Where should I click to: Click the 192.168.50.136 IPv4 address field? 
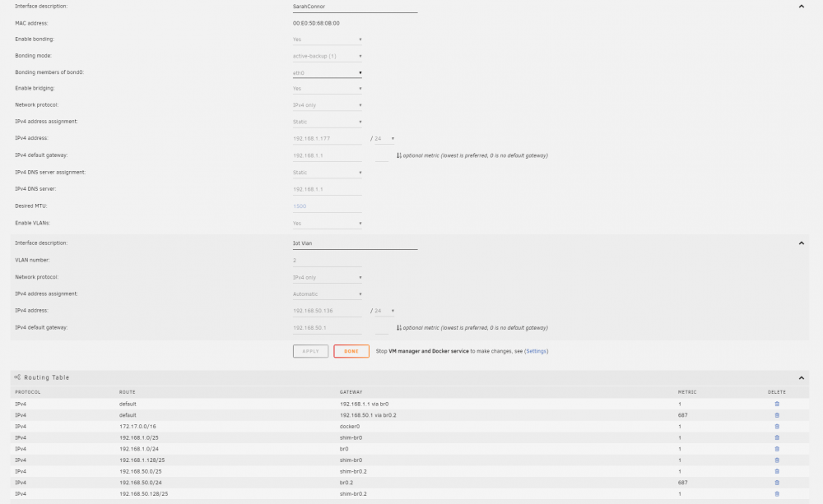(327, 311)
